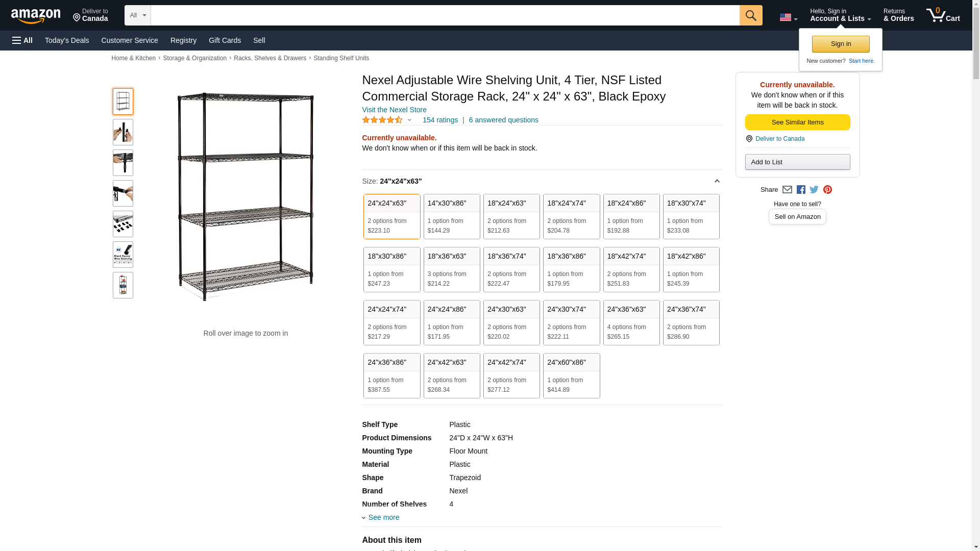This screenshot has width=980, height=551.
Task: Share on Pinterest icon
Action: tap(827, 190)
